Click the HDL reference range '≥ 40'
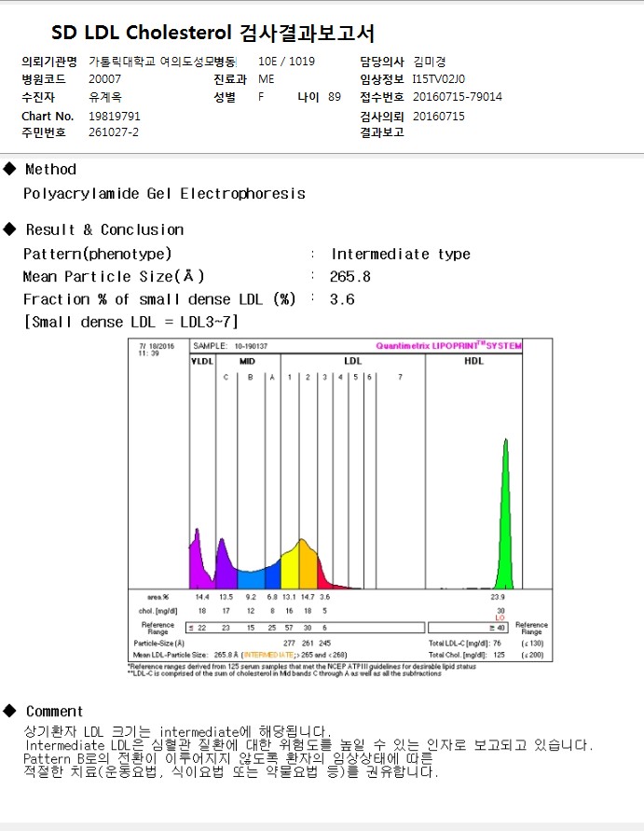Image resolution: width=644 pixels, height=831 pixels. (497, 628)
